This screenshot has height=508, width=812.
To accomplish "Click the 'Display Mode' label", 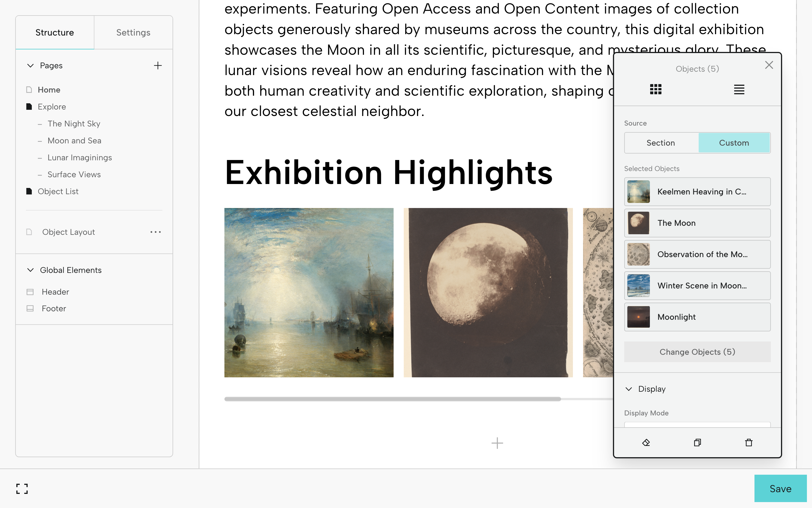I will coord(646,413).
